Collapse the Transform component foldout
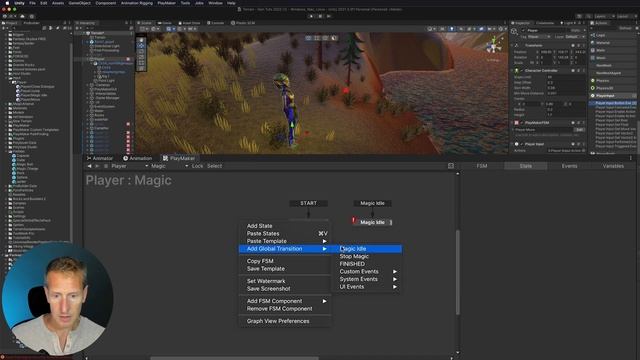The image size is (640, 360). click(x=513, y=45)
